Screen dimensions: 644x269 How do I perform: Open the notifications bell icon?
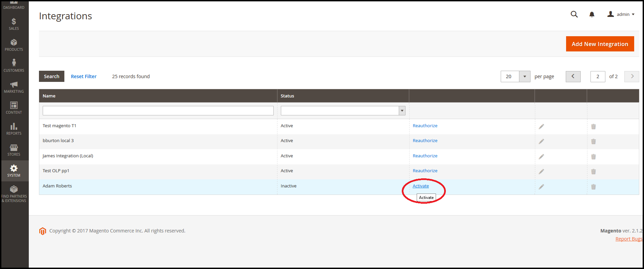click(591, 14)
